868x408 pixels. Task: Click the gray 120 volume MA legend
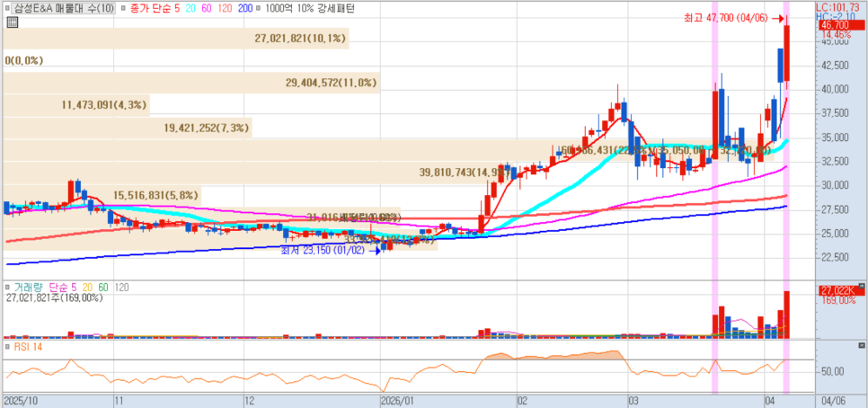tap(121, 288)
